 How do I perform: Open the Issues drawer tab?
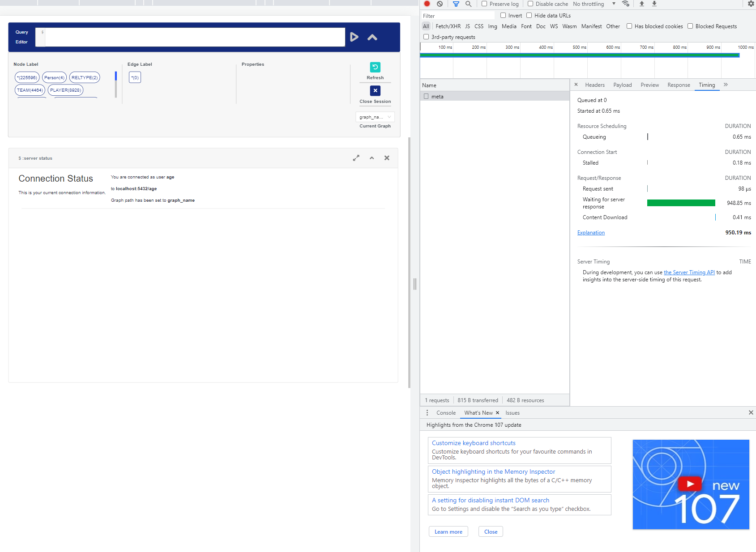pos(513,413)
